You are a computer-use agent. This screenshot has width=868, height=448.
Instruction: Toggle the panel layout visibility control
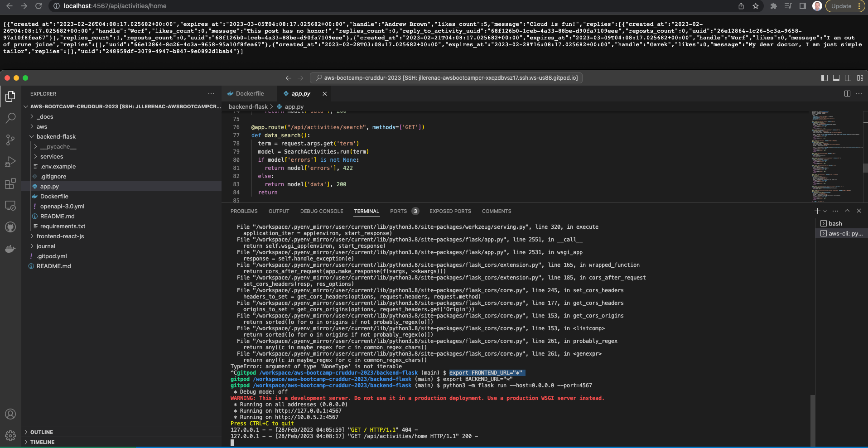coord(835,77)
